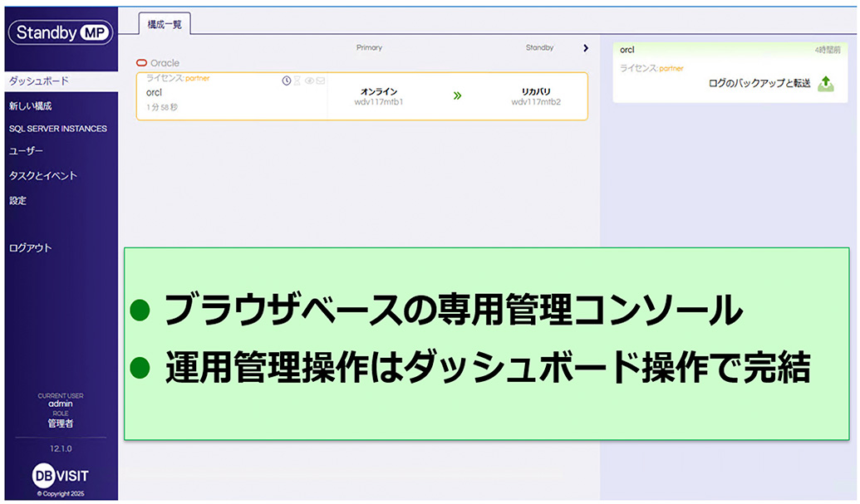Image resolution: width=860 pixels, height=504 pixels.
Task: Click the リカバリ standby status wdv117mtb2
Action: tap(536, 96)
